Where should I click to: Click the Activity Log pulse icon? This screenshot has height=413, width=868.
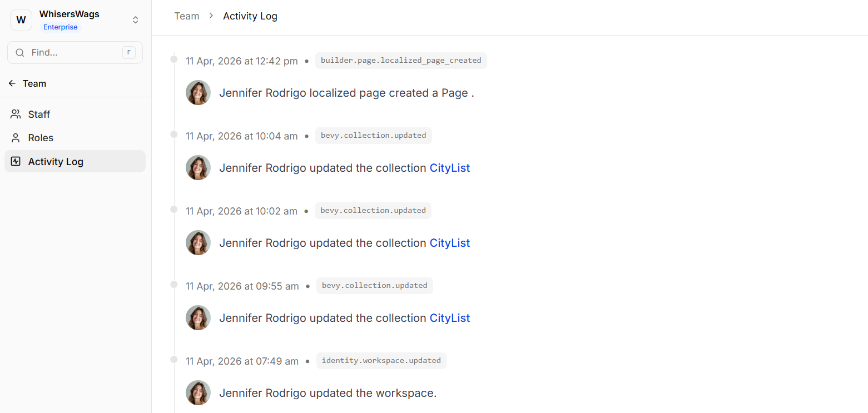click(16, 162)
